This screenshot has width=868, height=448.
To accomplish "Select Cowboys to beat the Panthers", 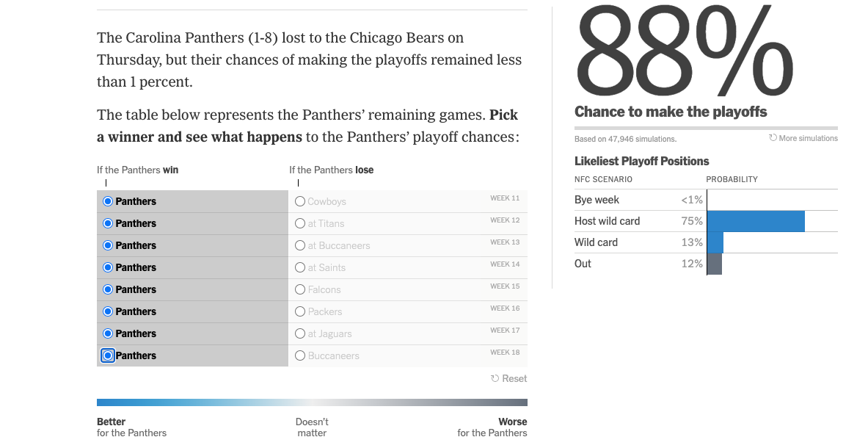I will [300, 200].
